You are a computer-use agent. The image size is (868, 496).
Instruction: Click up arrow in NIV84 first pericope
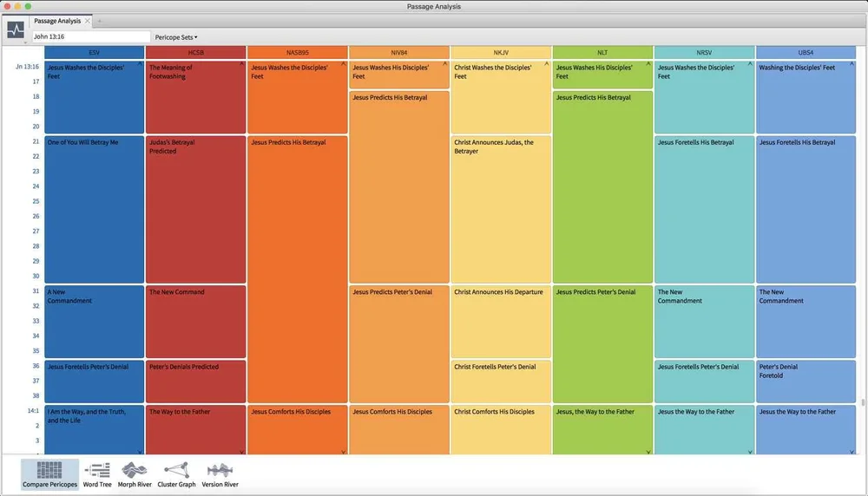point(445,64)
